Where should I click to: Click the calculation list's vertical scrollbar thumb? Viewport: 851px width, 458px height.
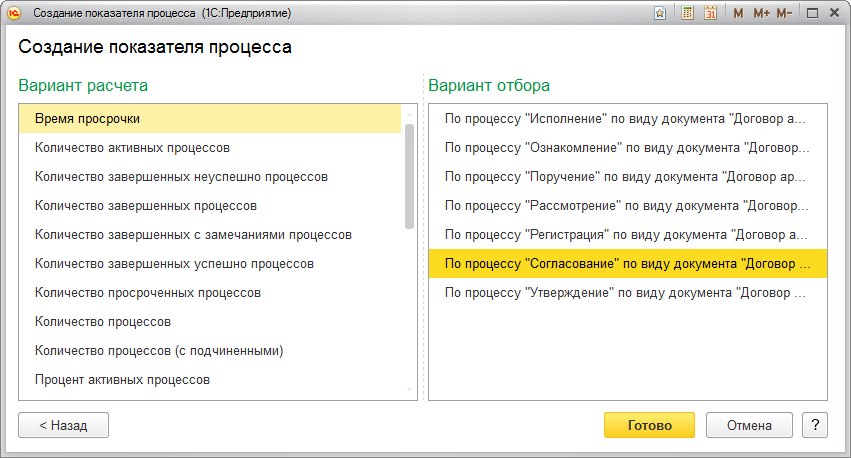point(409,175)
